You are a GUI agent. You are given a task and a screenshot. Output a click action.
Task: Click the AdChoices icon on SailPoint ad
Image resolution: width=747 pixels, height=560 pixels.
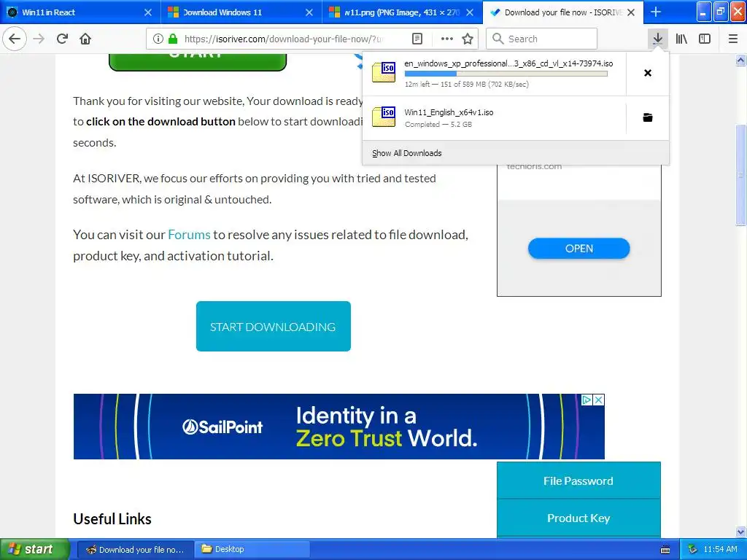pyautogui.click(x=587, y=400)
